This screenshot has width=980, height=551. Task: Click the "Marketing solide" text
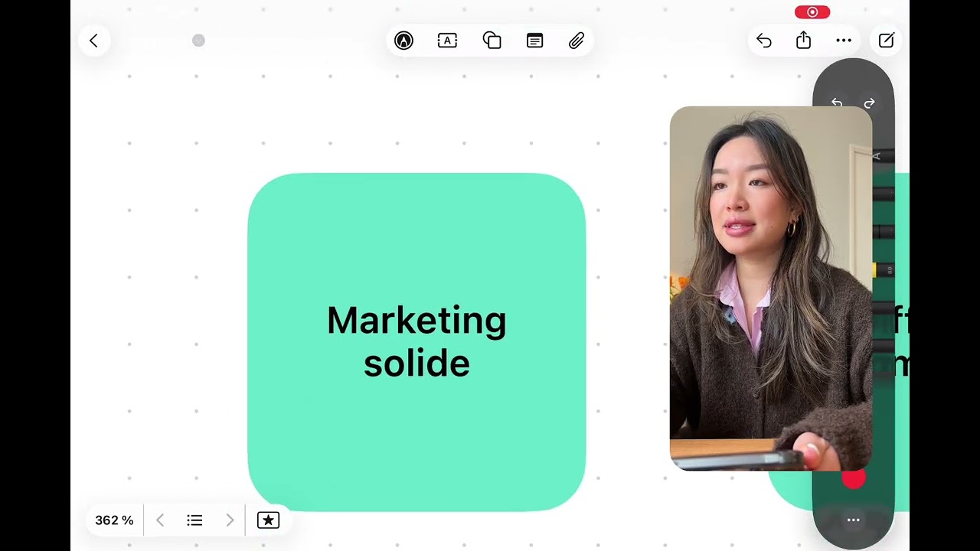click(x=416, y=341)
